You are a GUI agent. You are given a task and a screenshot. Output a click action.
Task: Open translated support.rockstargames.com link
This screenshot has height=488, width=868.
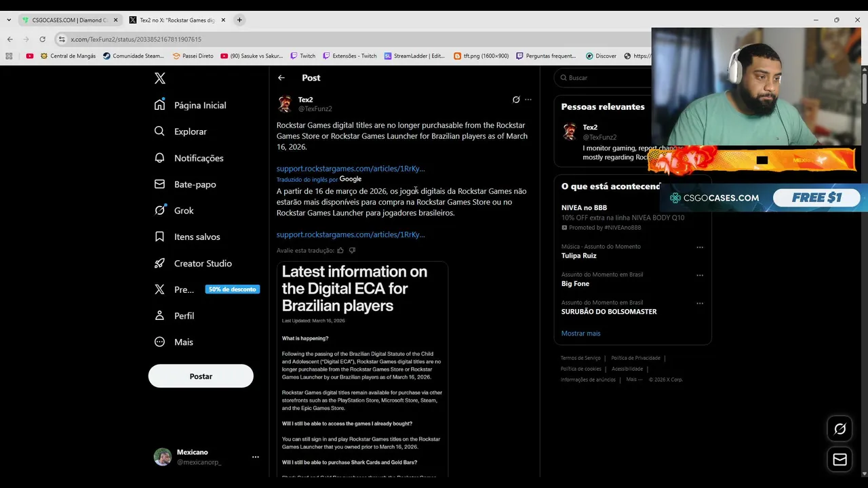pos(351,235)
